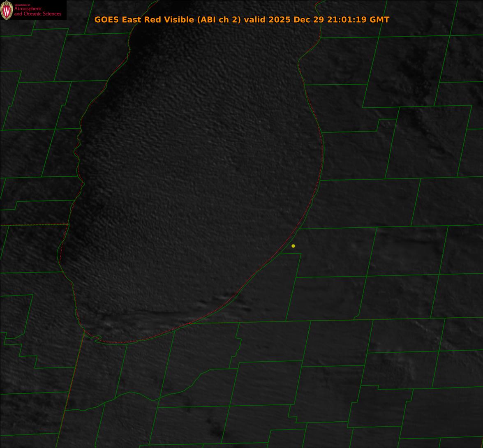Open the Atmospheric and Oceanic Sciences link
The image size is (483, 448).
tap(37, 12)
